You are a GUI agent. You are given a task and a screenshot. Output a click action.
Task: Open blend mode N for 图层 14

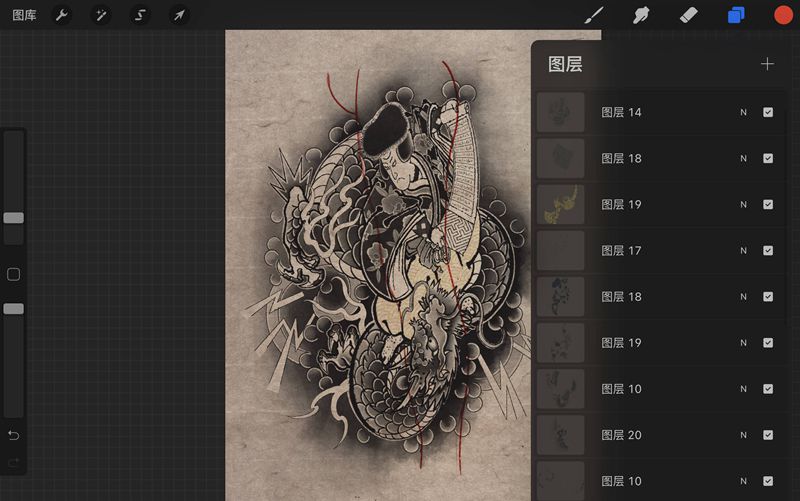(743, 113)
